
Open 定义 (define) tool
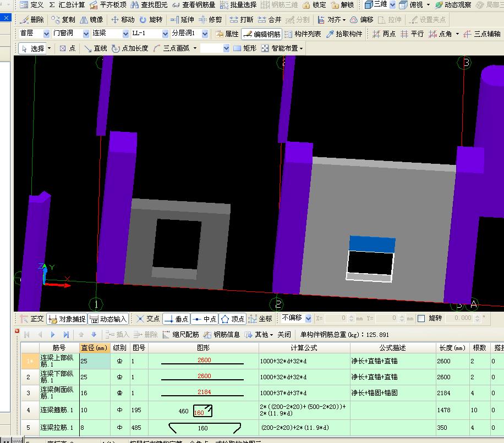[31, 5]
